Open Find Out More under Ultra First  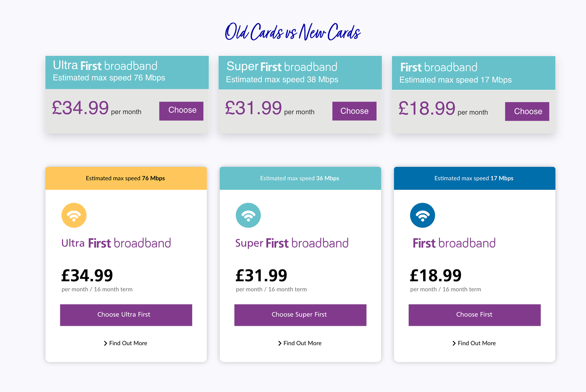pyautogui.click(x=128, y=343)
